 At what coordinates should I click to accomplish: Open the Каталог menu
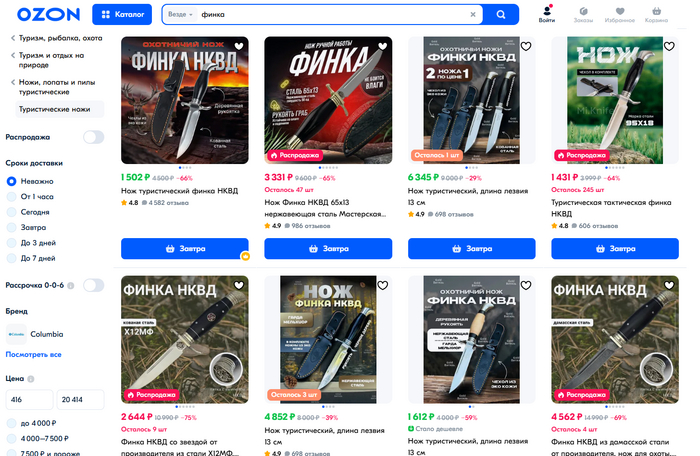122,14
